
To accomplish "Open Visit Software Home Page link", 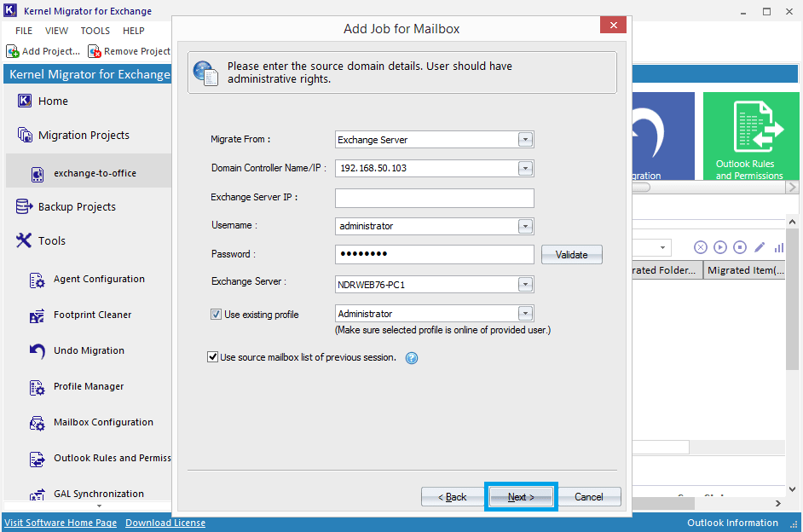I will tap(61, 523).
